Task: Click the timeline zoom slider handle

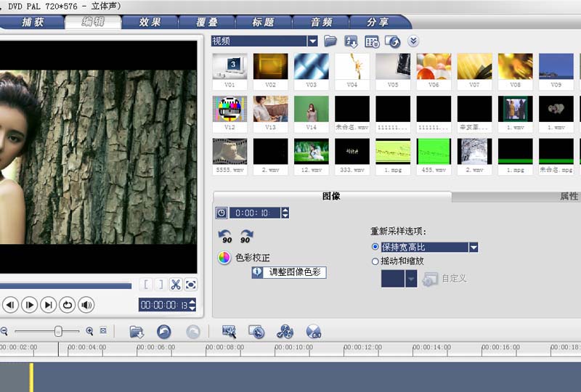Action: pyautogui.click(x=58, y=331)
